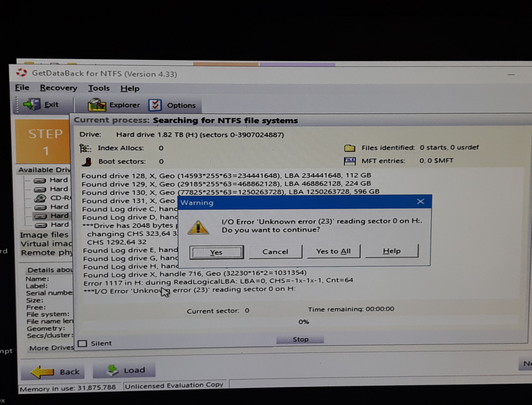Click 'Error 1117 in H:' log line
This screenshot has width=532, height=405.
[x=218, y=281]
